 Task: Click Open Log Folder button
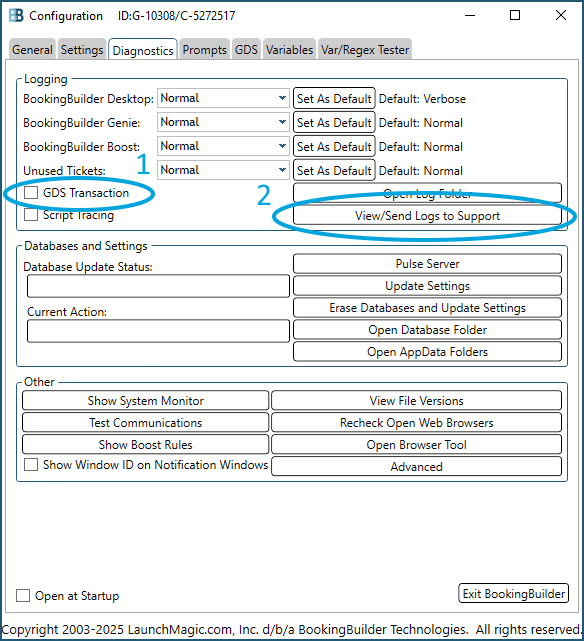[x=427, y=193]
